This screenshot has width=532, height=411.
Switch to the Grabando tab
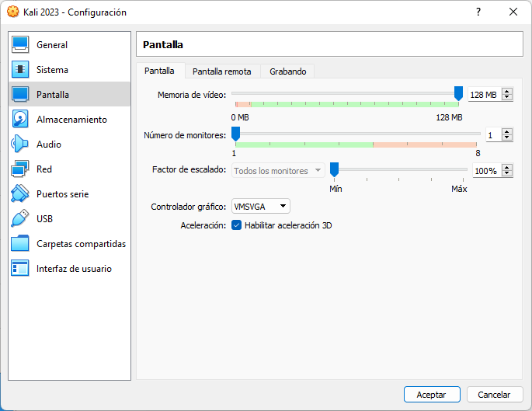tap(287, 71)
